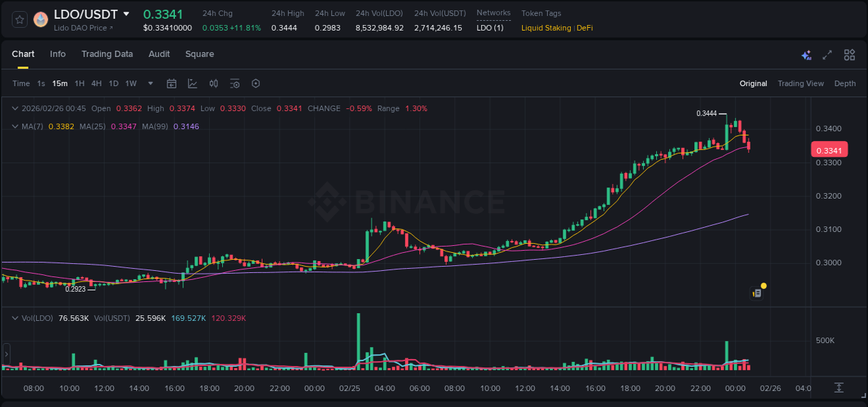The width and height of the screenshot is (868, 407).
Task: Collapse the Vol(LDO) volume panel
Action: 15,318
